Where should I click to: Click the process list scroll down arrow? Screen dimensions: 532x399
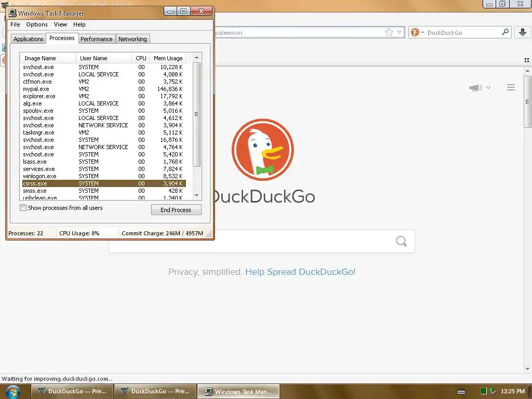coord(196,195)
